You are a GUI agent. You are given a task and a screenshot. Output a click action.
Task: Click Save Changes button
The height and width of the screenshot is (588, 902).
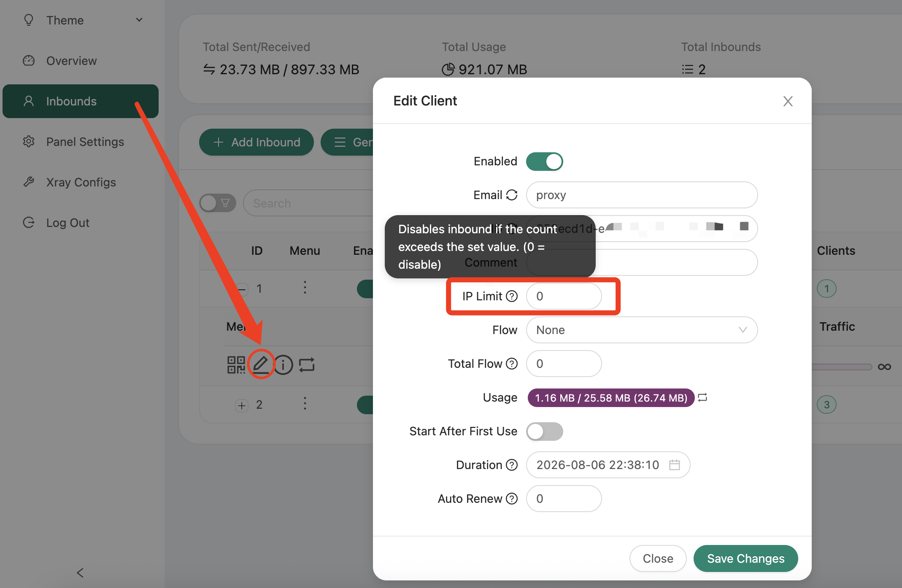coord(745,558)
